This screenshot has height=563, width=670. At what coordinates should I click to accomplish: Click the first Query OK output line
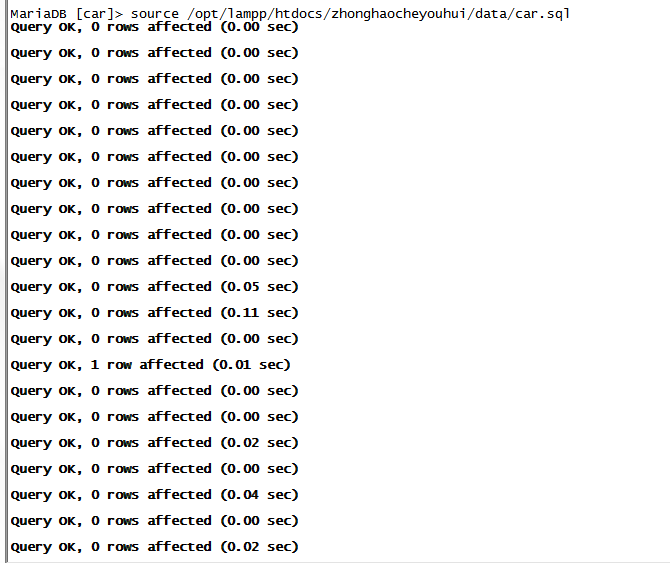coord(154,27)
